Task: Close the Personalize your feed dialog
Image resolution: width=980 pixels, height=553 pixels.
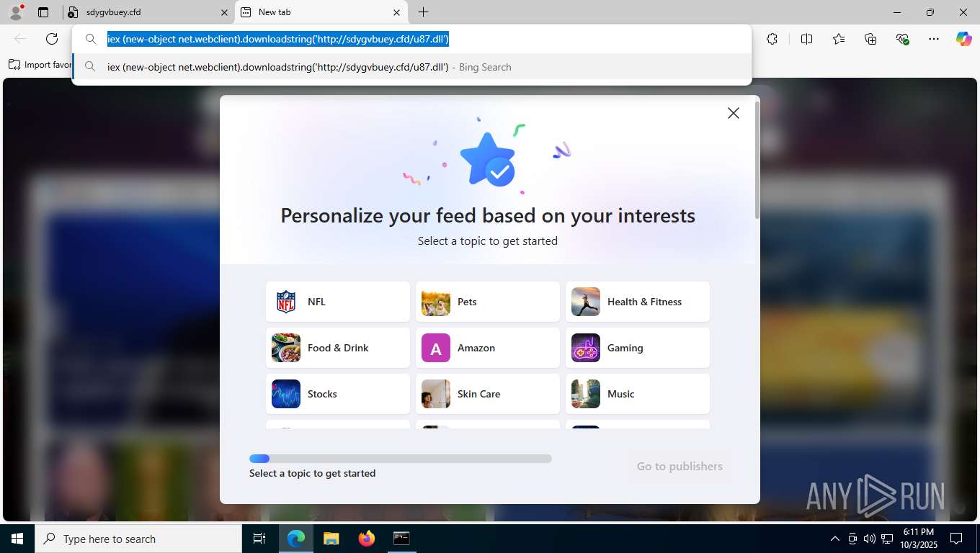Action: click(x=734, y=113)
